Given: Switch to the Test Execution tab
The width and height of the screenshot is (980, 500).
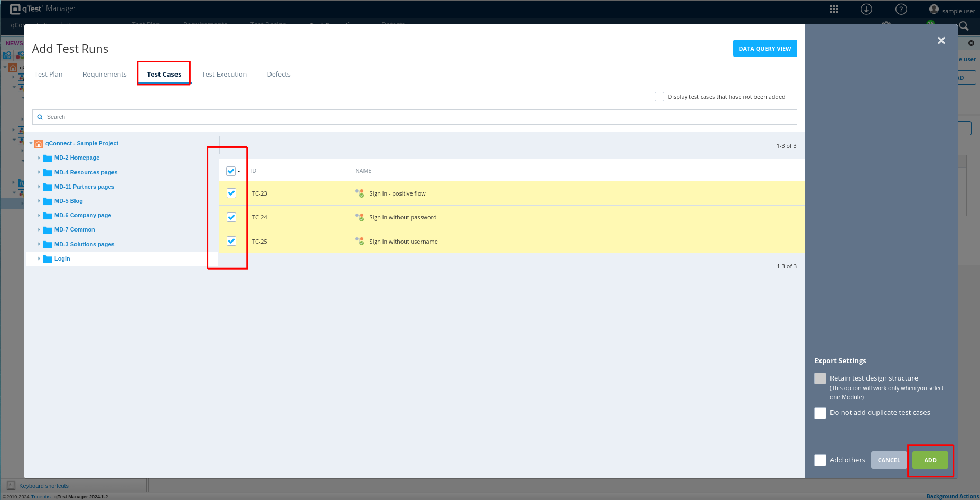Looking at the screenshot, I should tap(224, 75).
